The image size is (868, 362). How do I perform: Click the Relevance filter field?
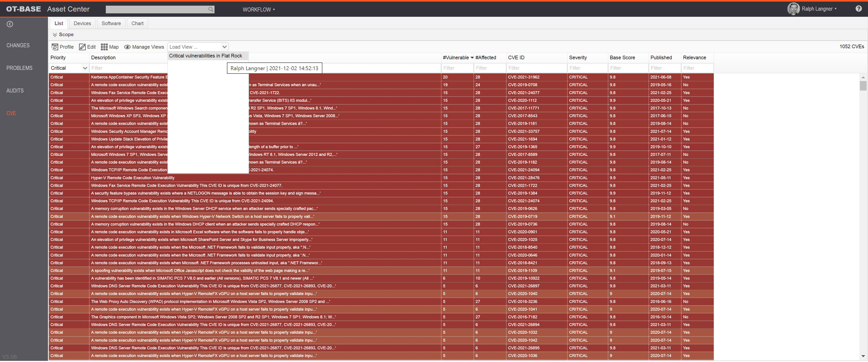(x=698, y=68)
